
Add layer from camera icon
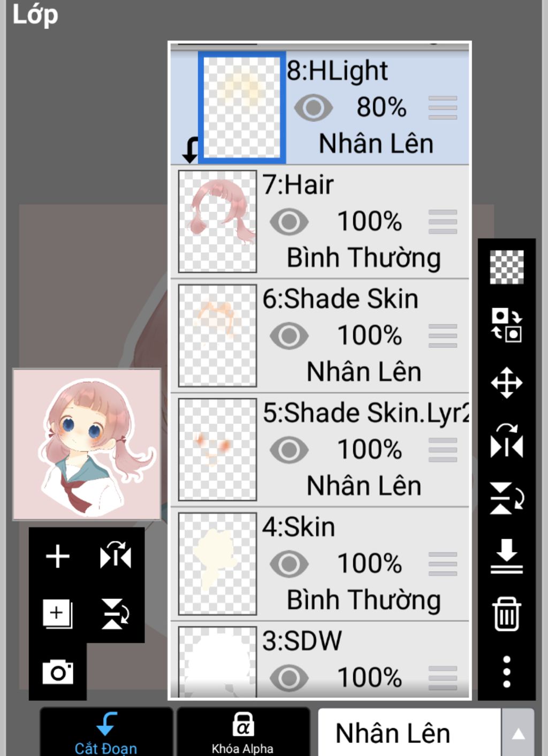58,671
